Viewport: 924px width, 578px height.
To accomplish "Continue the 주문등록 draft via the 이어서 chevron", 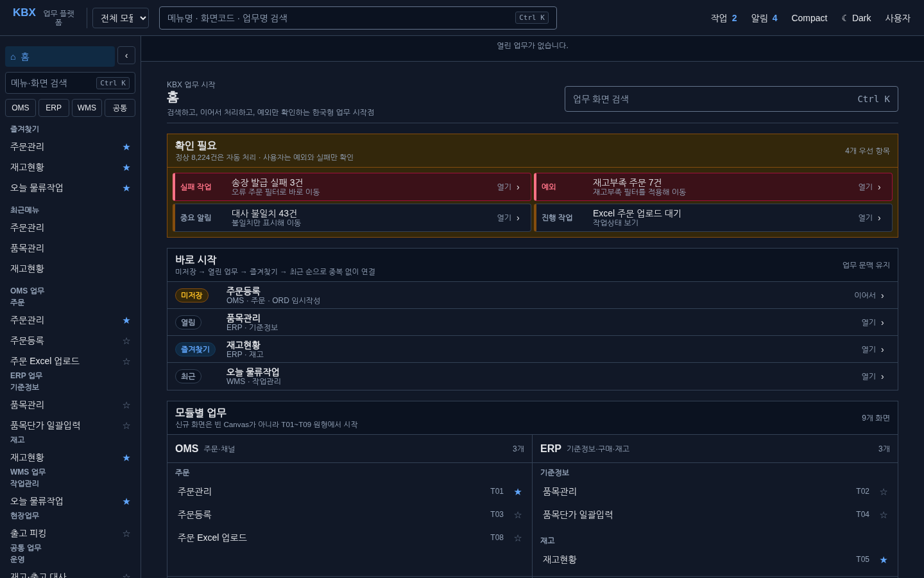I will pyautogui.click(x=882, y=296).
